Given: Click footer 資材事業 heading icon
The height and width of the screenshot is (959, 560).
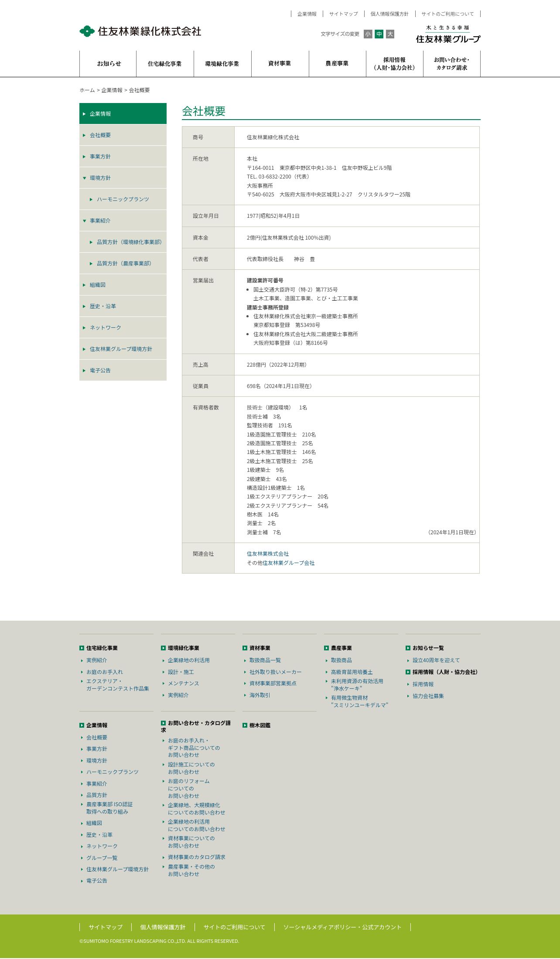Looking at the screenshot, I should click(245, 648).
